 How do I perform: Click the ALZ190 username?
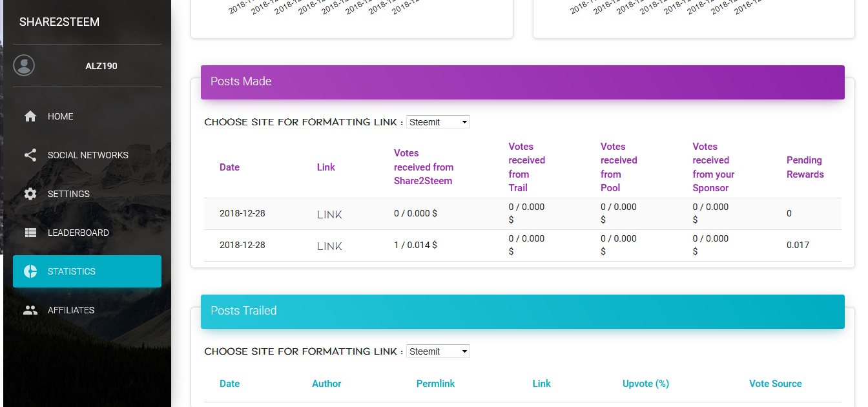coord(101,66)
